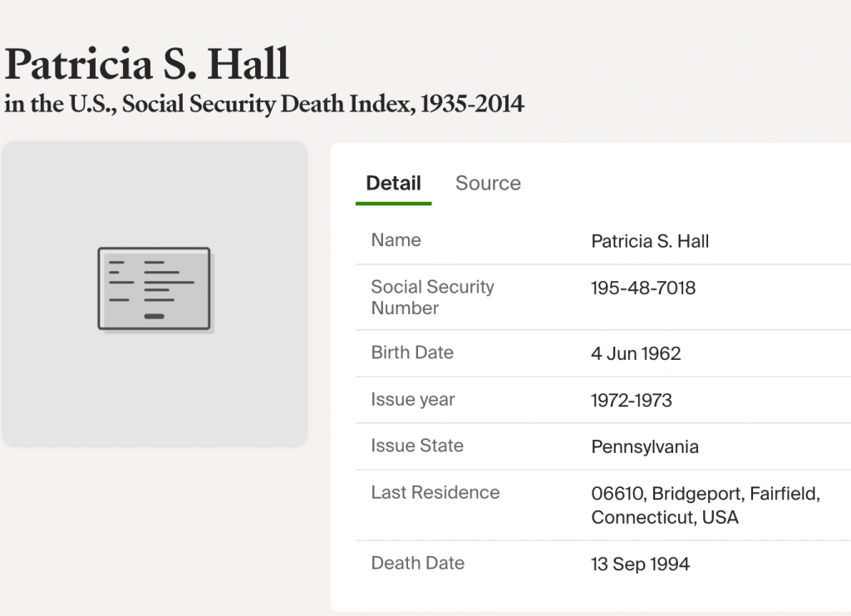The width and height of the screenshot is (851, 616).
Task: Click the Death Date field label
Action: [417, 563]
